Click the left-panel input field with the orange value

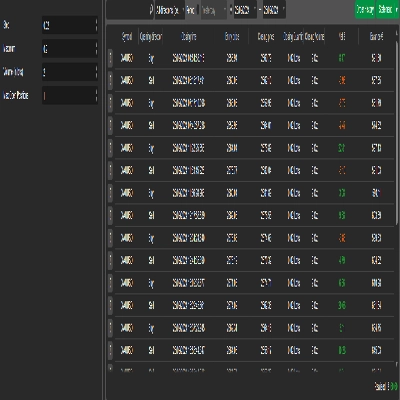coord(70,96)
